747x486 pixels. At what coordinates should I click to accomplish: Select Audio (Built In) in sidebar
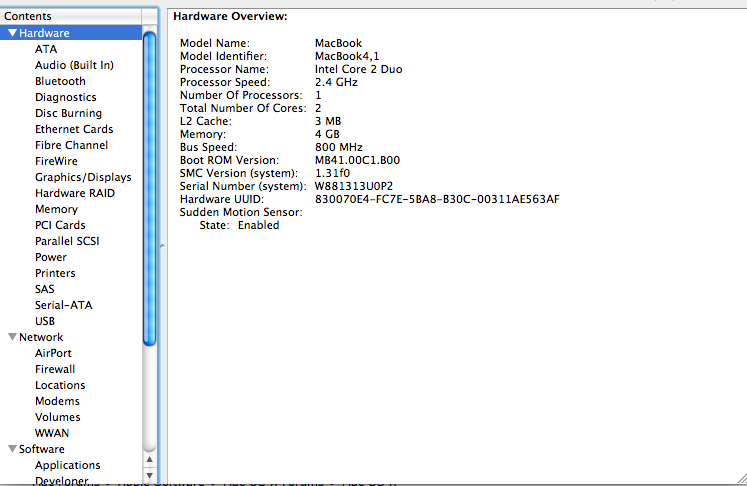click(74, 65)
